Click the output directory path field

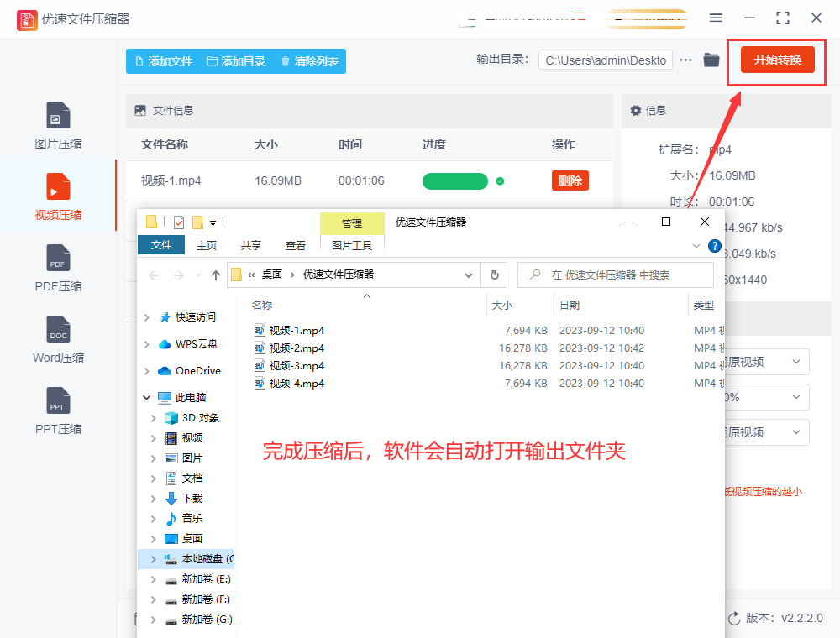coord(606,60)
